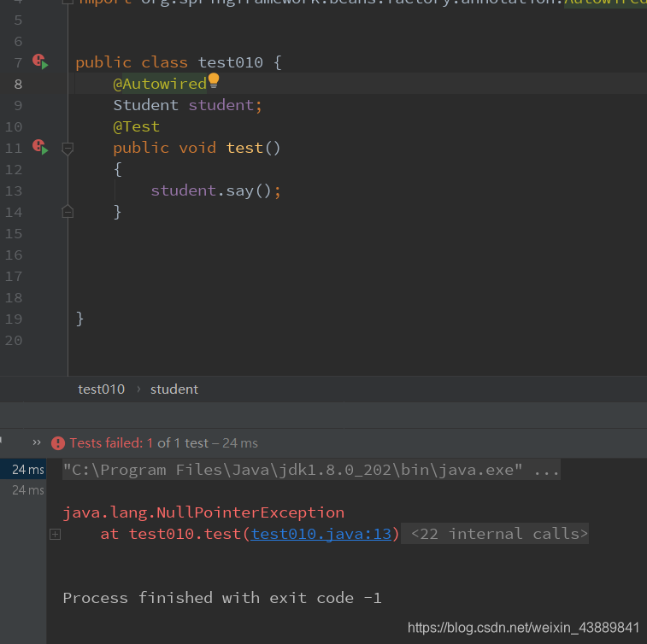Click the java.lang.NullPointerException console line
The height and width of the screenshot is (644, 647).
(x=203, y=512)
